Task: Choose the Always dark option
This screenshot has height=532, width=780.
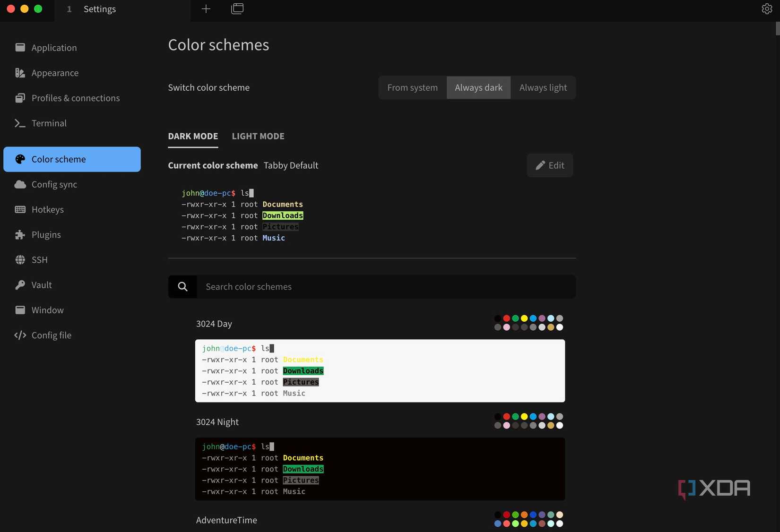Action: 478,88
